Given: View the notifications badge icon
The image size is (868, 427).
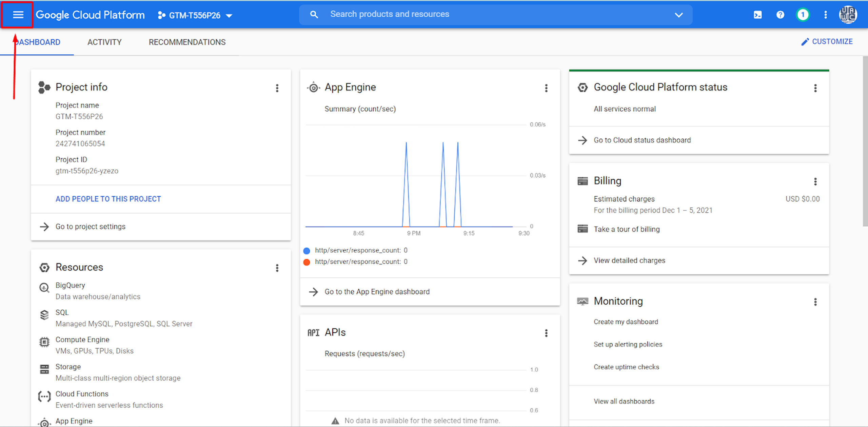Looking at the screenshot, I should (803, 15).
